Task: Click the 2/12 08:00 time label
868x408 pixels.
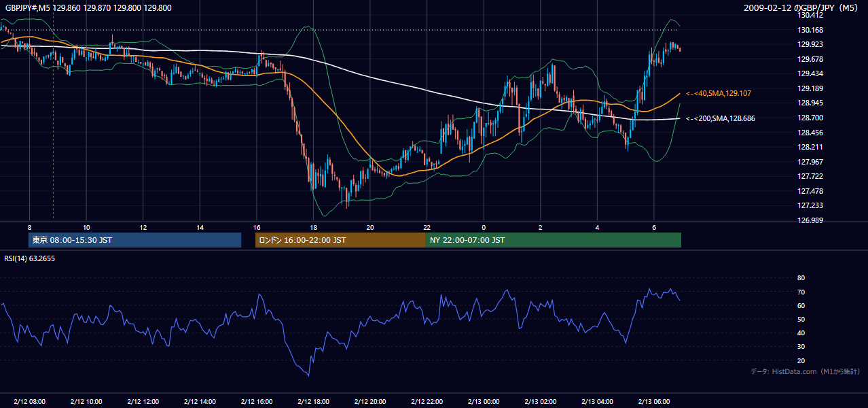Action: coord(29,401)
